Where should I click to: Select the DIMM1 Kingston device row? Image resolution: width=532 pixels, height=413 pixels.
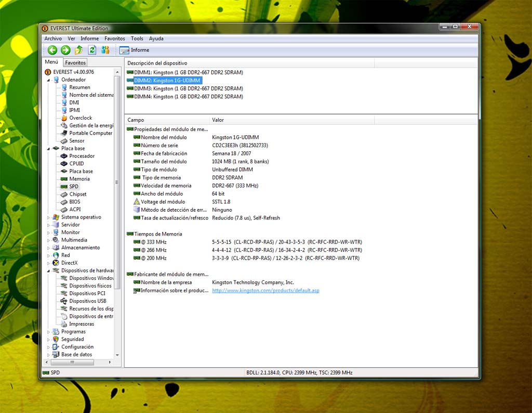pyautogui.click(x=185, y=72)
